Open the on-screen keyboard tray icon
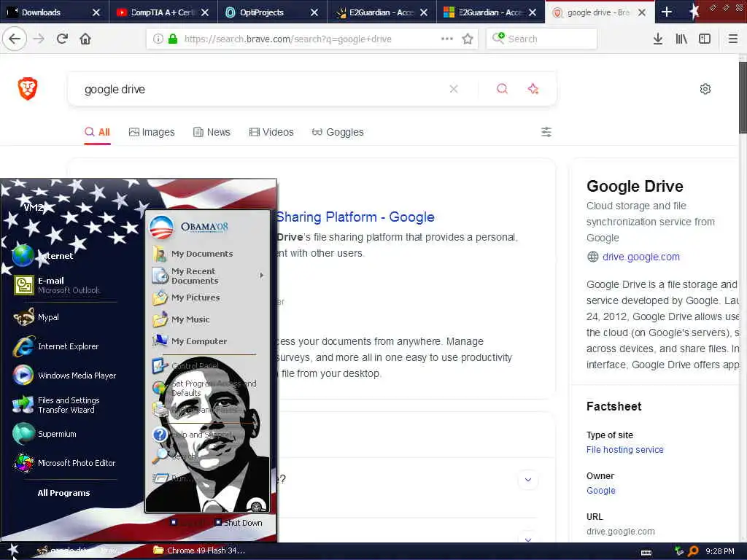Screen dimensions: 747x560 [x=646, y=553]
